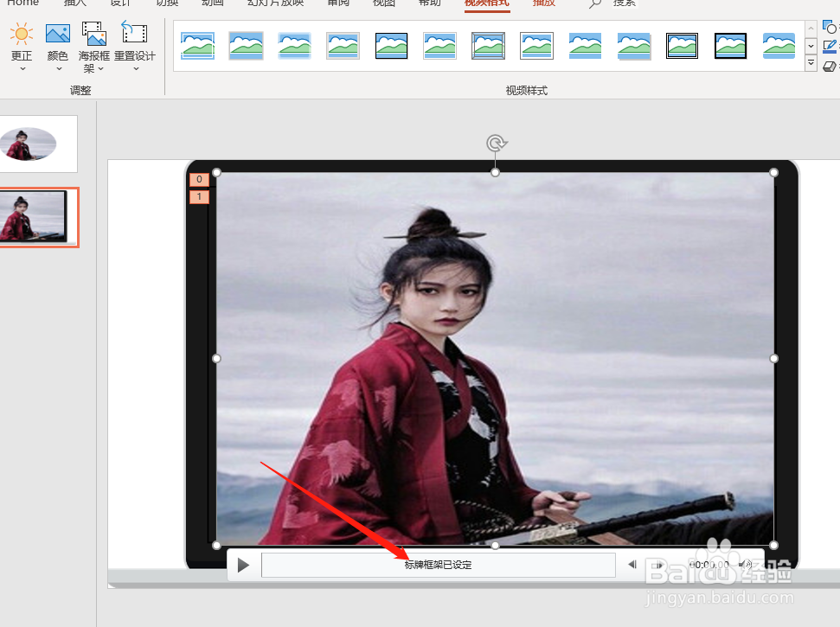
Task: Step the video backward one frame
Action: pyautogui.click(x=632, y=565)
